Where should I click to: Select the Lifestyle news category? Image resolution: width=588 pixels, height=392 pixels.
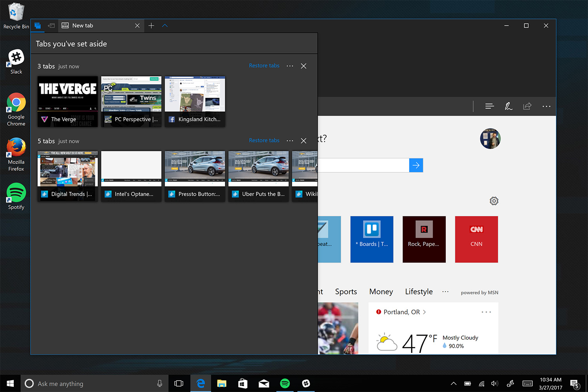tap(419, 292)
